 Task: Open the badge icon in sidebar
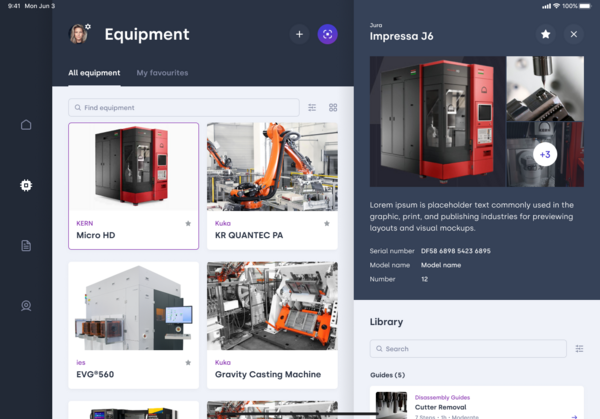pos(26,306)
